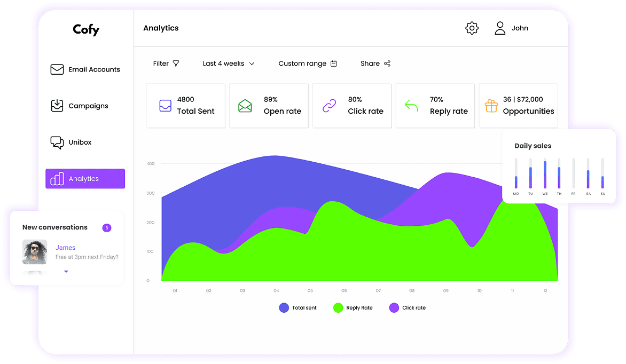Select the Campaigns sidebar icon

57,106
